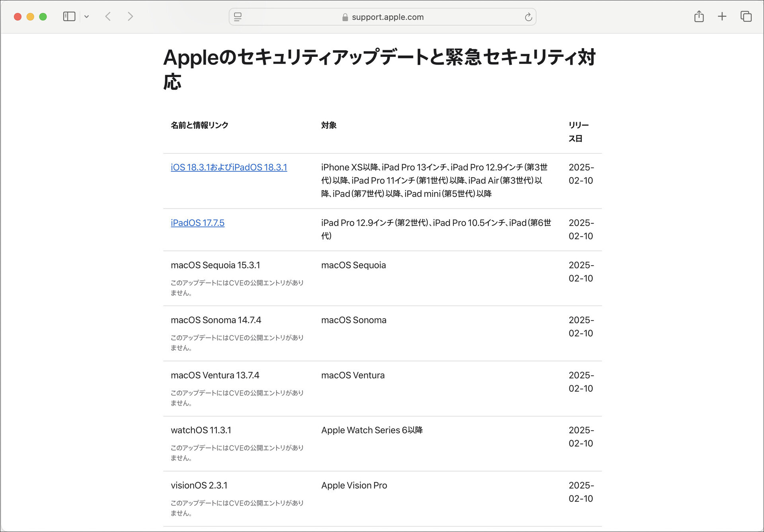Click the 対象 column header
The height and width of the screenshot is (532, 764).
coord(329,125)
